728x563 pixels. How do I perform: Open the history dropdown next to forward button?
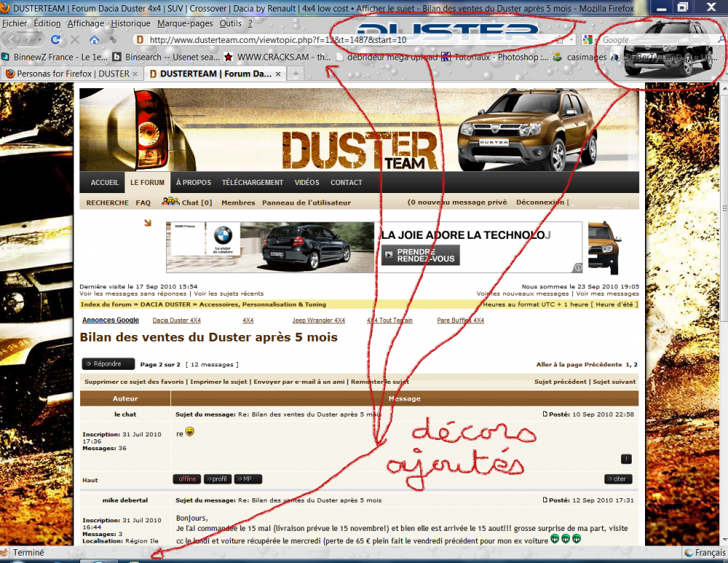click(39, 40)
